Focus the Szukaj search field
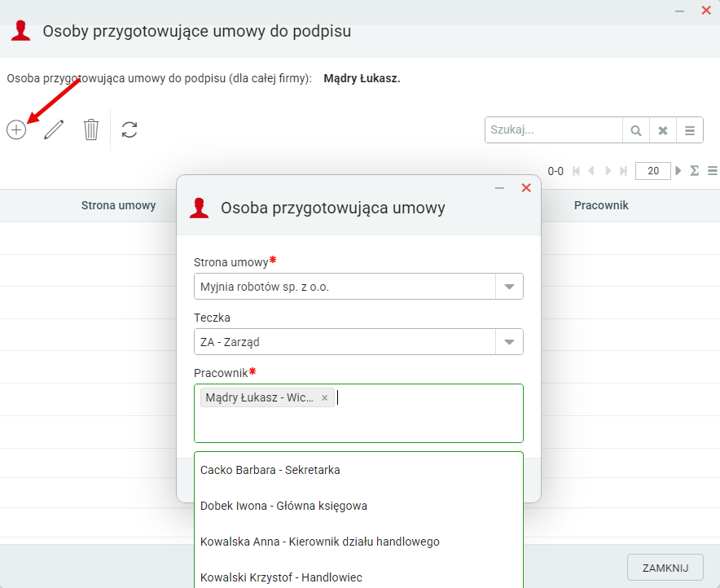 coord(554,130)
